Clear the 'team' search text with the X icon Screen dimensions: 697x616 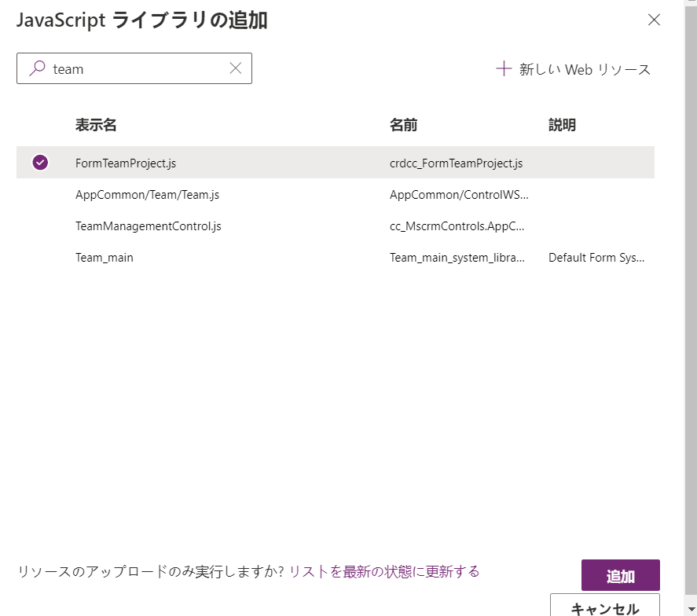pyautogui.click(x=236, y=68)
